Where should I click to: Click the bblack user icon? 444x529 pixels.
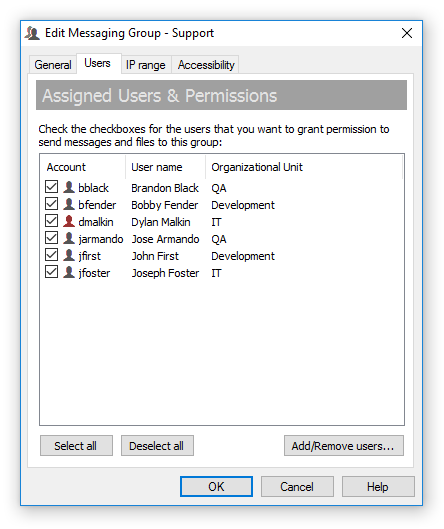coord(69,187)
